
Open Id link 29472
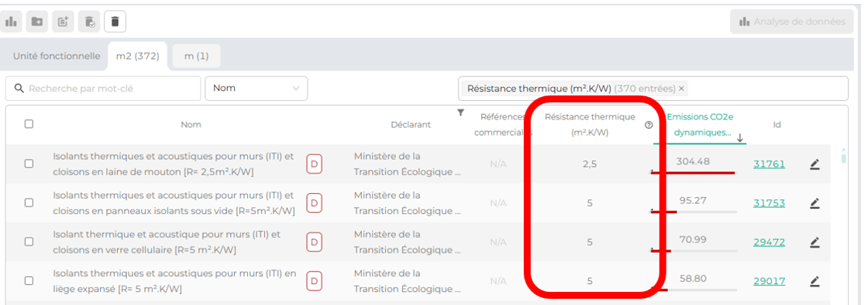769,242
